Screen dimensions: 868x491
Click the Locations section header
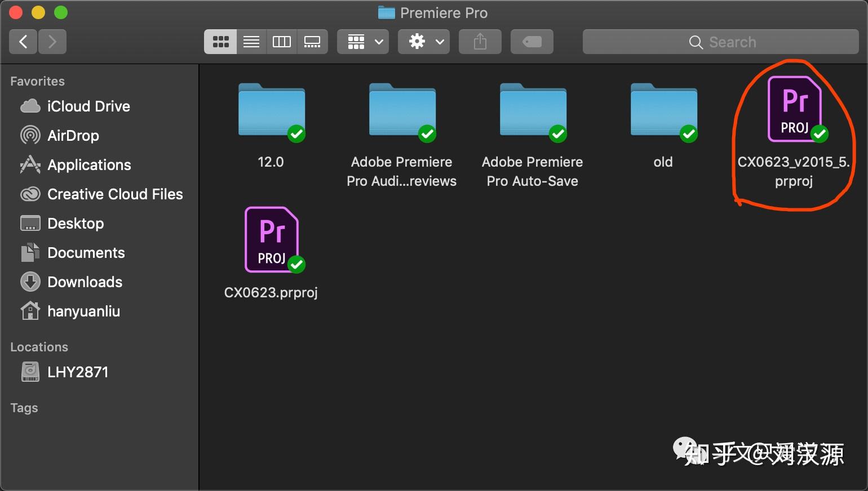[39, 347]
